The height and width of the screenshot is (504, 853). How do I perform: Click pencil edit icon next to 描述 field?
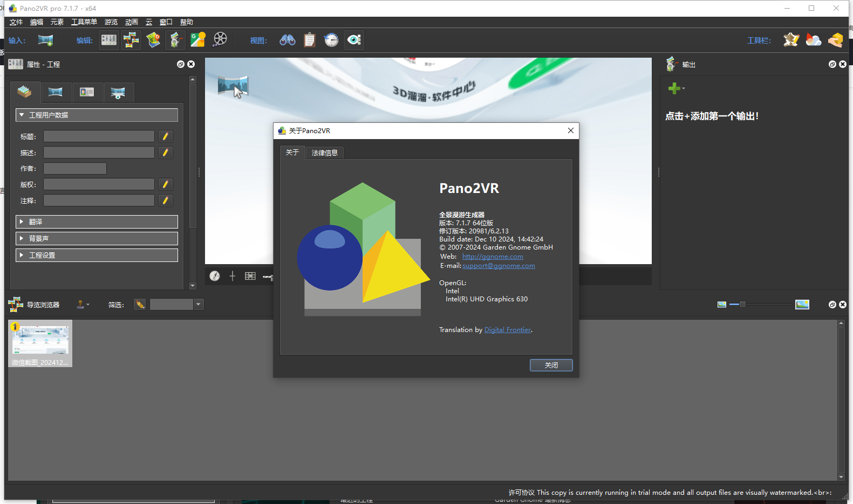(166, 153)
